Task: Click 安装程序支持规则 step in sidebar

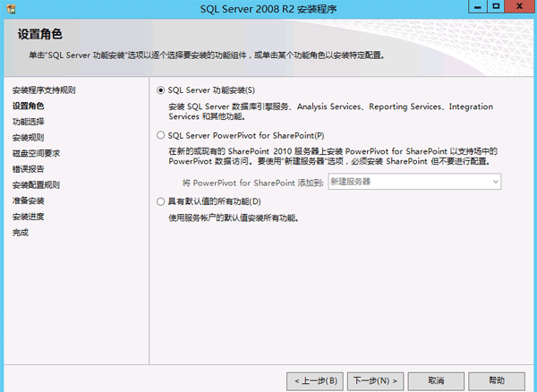Action: click(44, 90)
